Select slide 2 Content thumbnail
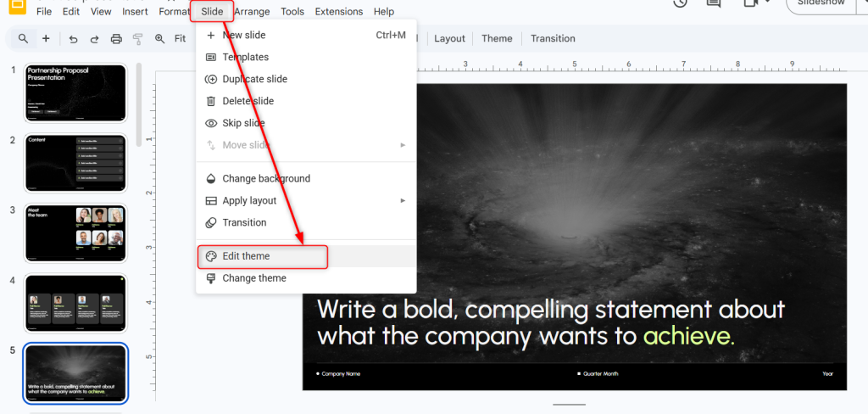Image resolution: width=868 pixels, height=414 pixels. coord(75,163)
